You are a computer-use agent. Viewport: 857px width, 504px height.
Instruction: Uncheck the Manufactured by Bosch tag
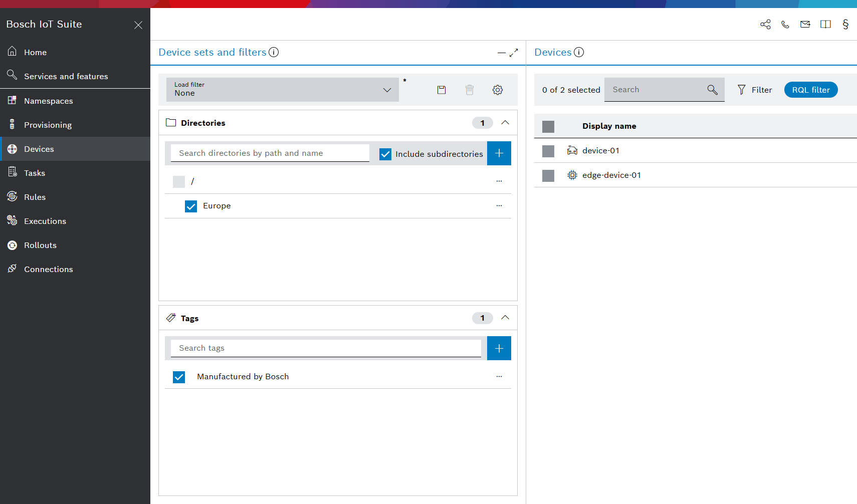tap(179, 377)
